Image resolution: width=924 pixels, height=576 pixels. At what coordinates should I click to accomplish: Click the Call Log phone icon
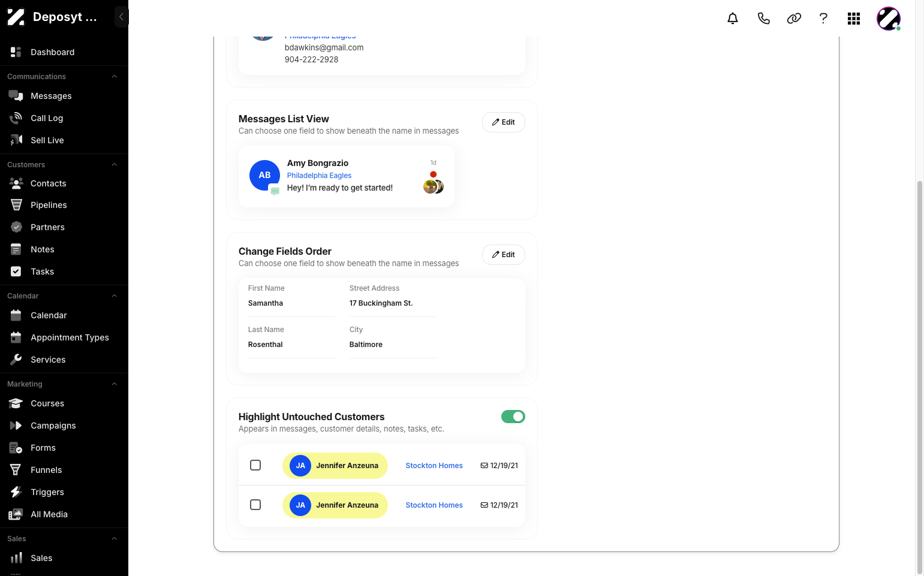coord(16,118)
